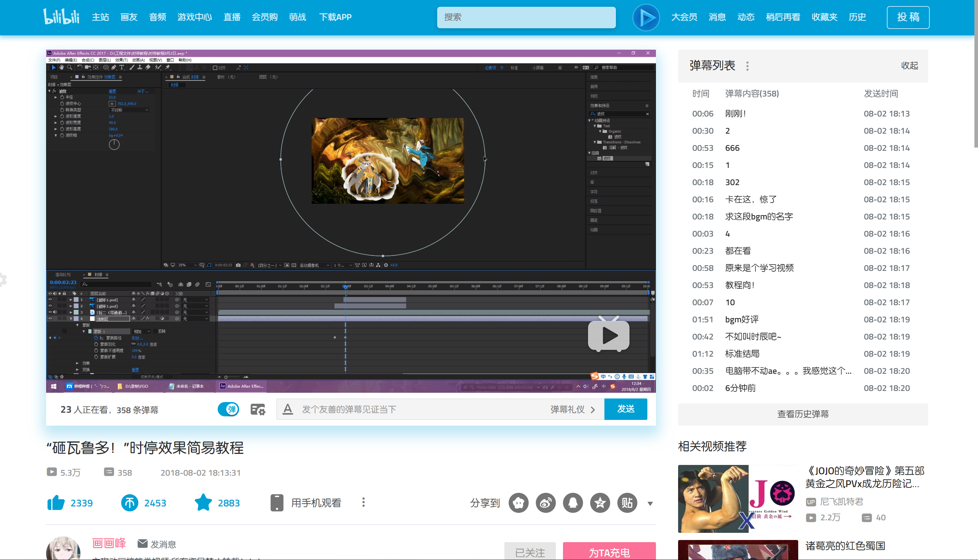Click the star favorite icon

pyautogui.click(x=203, y=503)
